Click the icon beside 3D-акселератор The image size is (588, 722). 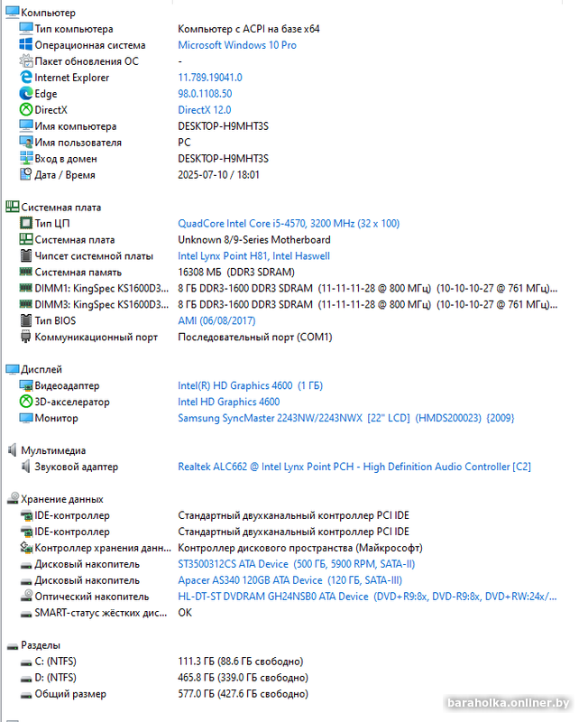pyautogui.click(x=26, y=402)
